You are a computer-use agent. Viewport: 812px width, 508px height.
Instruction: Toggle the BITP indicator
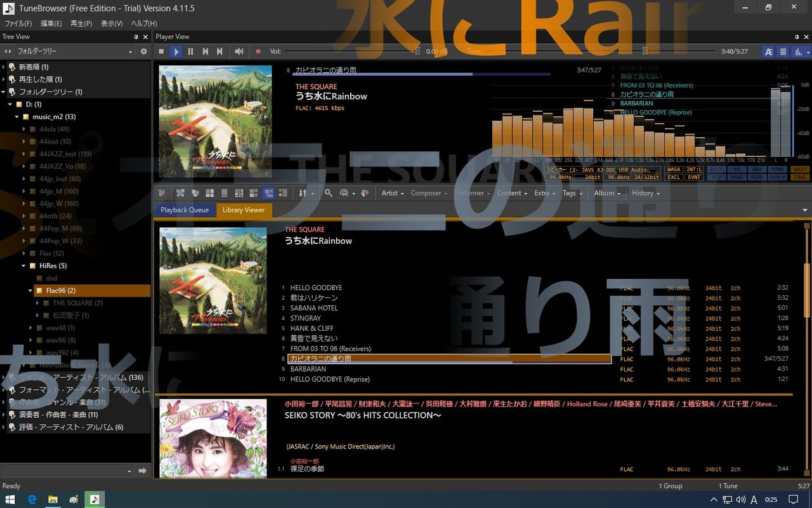716,170
